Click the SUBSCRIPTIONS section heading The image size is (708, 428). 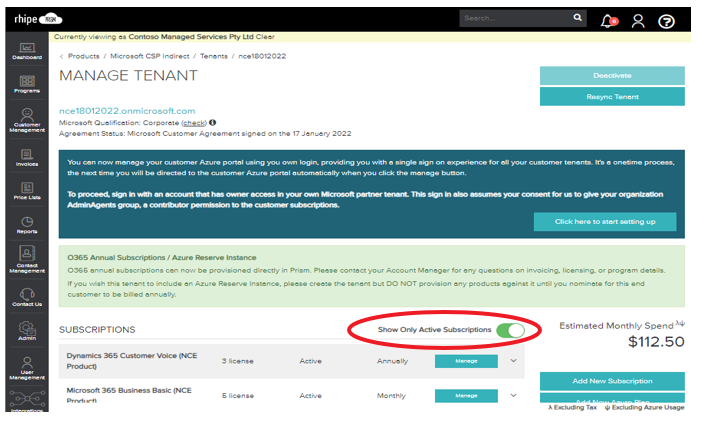click(97, 330)
